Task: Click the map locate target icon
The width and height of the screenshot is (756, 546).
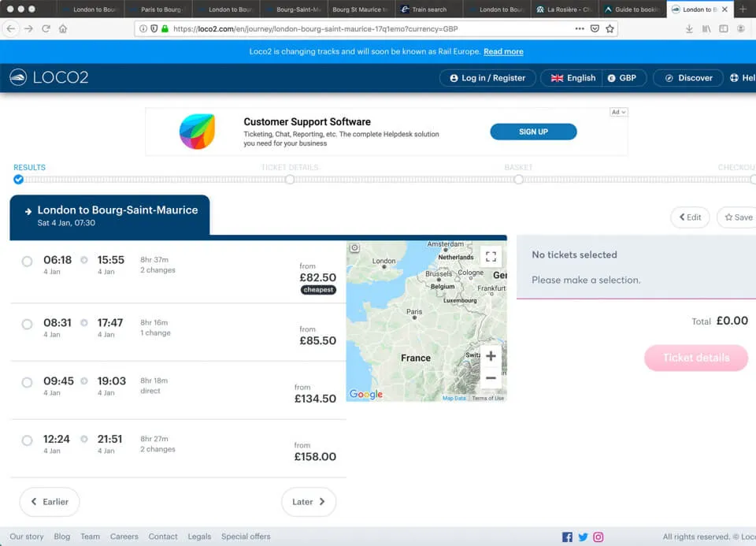Action: point(355,248)
